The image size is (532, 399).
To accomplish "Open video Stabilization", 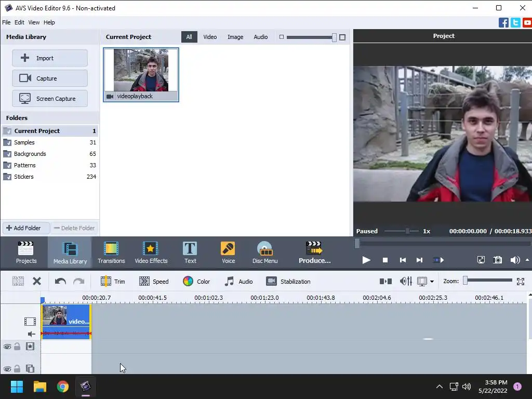I will pos(288,281).
